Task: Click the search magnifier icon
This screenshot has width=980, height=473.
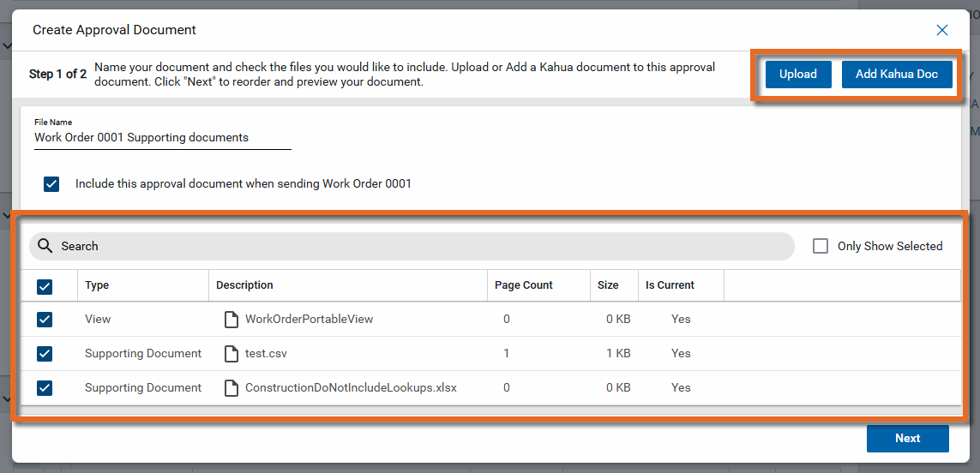Action: click(x=45, y=246)
